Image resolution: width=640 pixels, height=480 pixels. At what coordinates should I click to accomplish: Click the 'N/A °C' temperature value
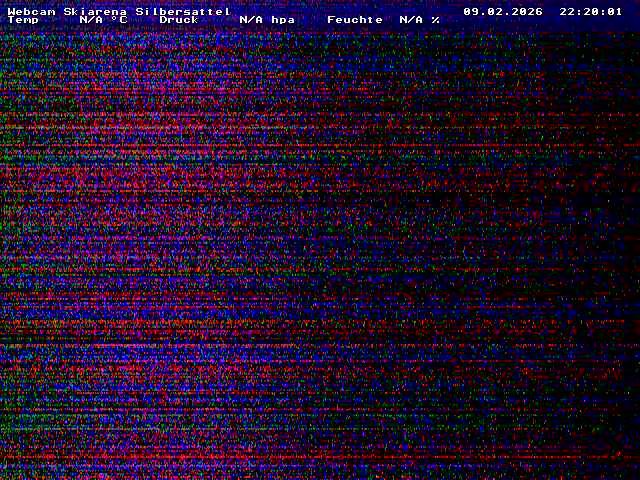(104, 20)
